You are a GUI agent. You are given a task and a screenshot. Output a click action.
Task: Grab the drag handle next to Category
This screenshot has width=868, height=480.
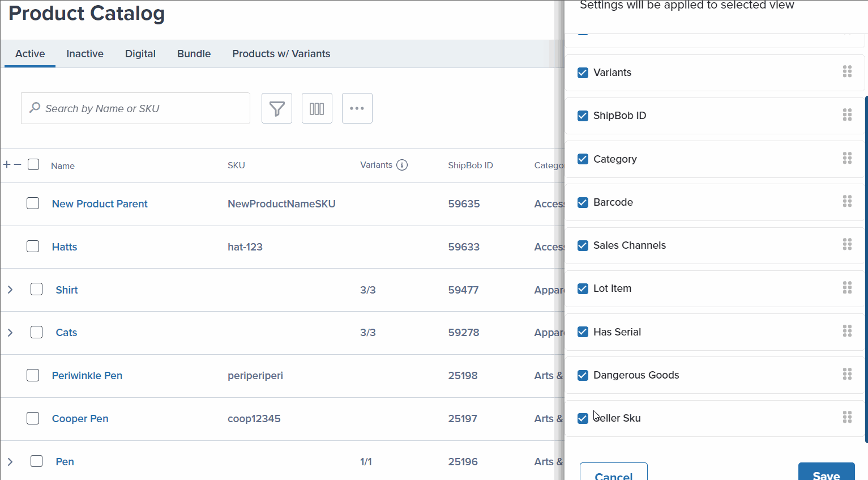pos(847,158)
